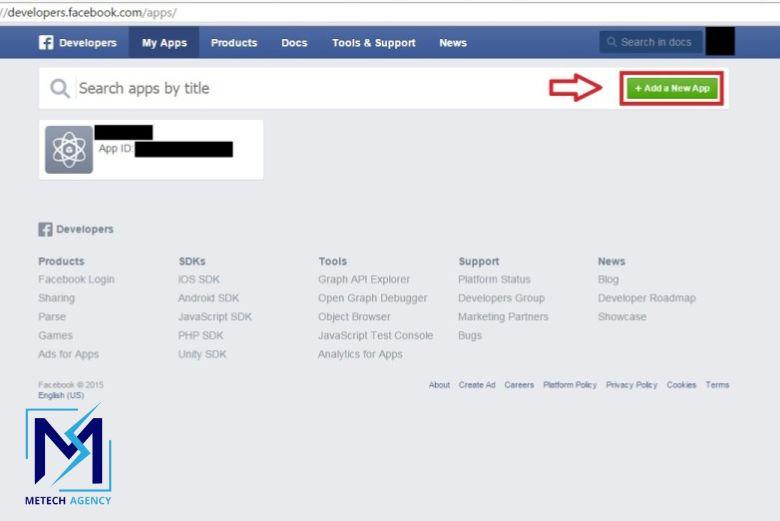Open the Bugs footer link

pyautogui.click(x=470, y=335)
